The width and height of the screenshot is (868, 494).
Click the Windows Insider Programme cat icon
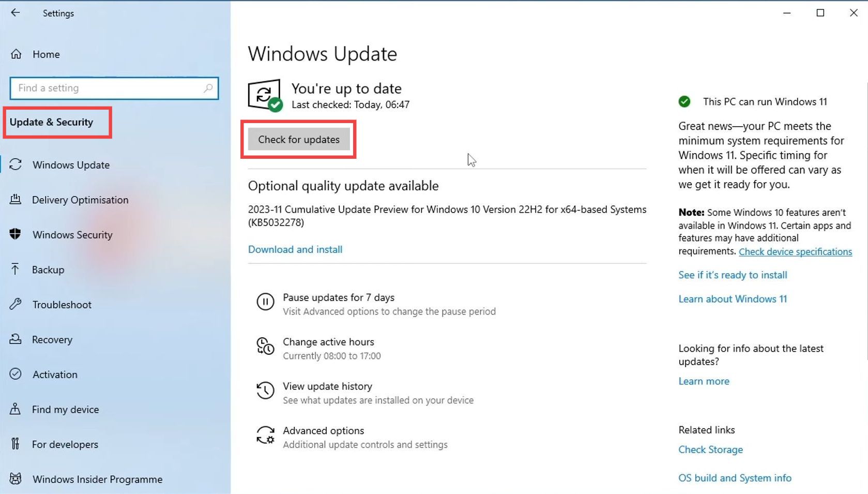pyautogui.click(x=16, y=478)
